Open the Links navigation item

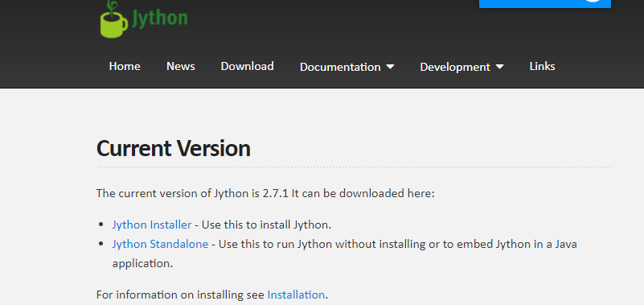pyautogui.click(x=542, y=66)
